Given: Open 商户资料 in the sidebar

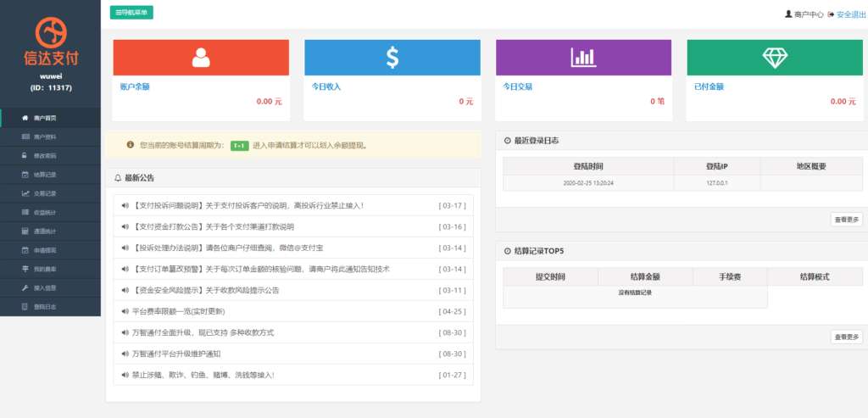Looking at the screenshot, I should coord(50,137).
